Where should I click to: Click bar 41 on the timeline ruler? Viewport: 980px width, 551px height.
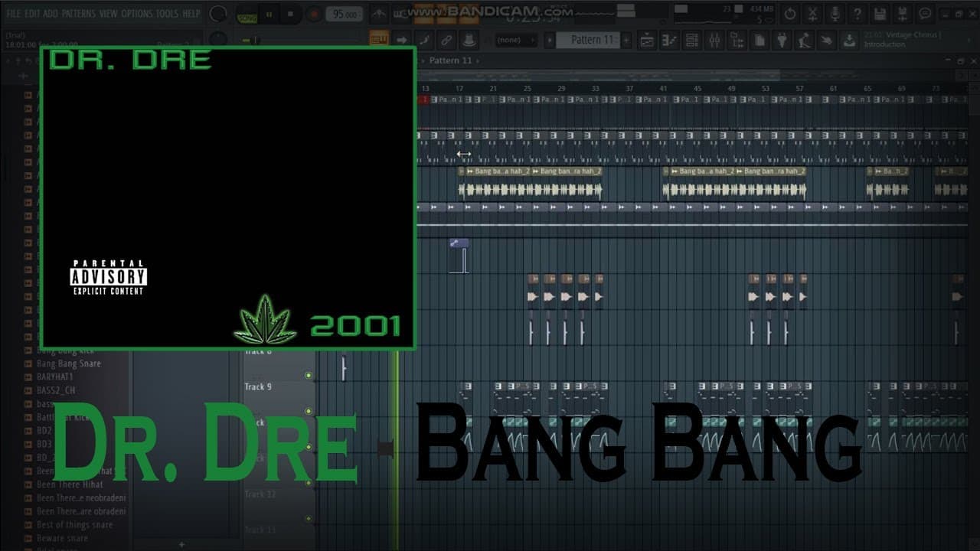click(663, 89)
